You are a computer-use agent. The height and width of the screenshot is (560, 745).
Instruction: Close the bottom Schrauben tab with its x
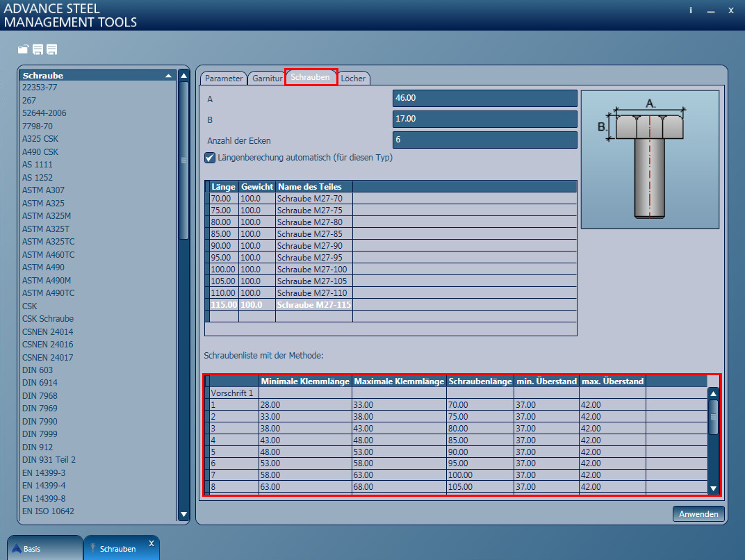[x=152, y=543]
